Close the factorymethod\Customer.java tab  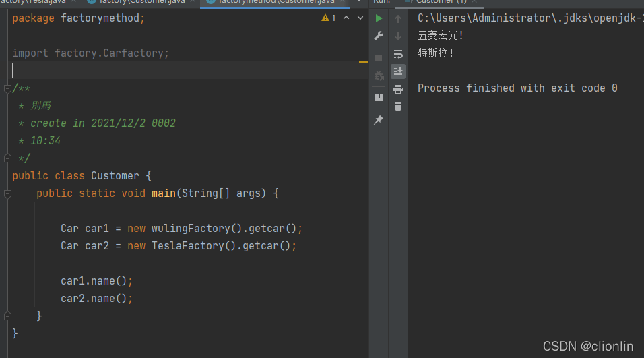pyautogui.click(x=342, y=1)
